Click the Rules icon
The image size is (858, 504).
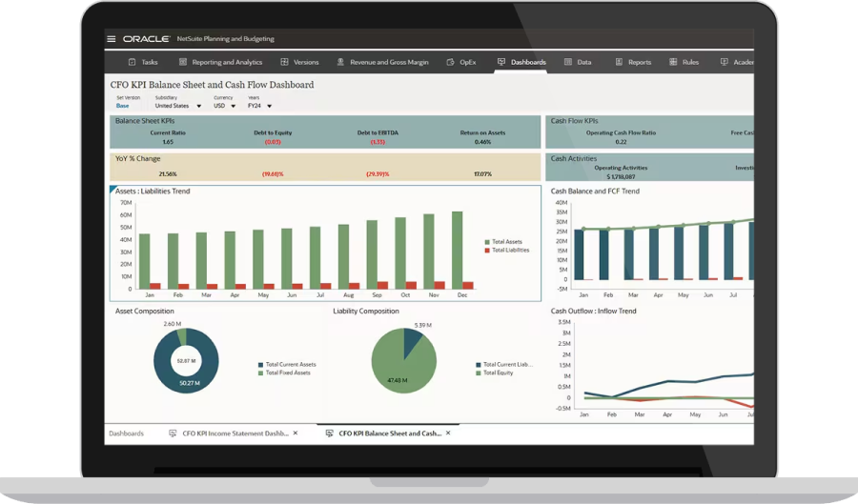pyautogui.click(x=673, y=62)
